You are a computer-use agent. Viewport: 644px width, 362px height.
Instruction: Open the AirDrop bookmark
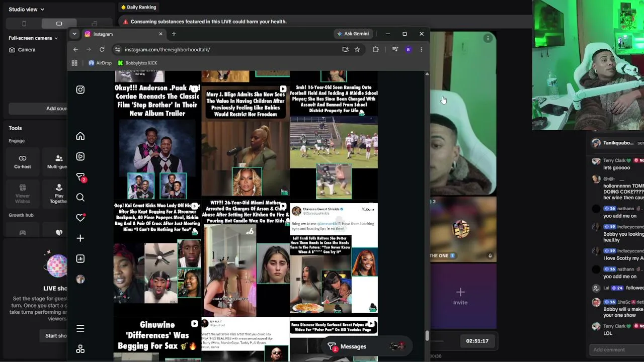100,63
